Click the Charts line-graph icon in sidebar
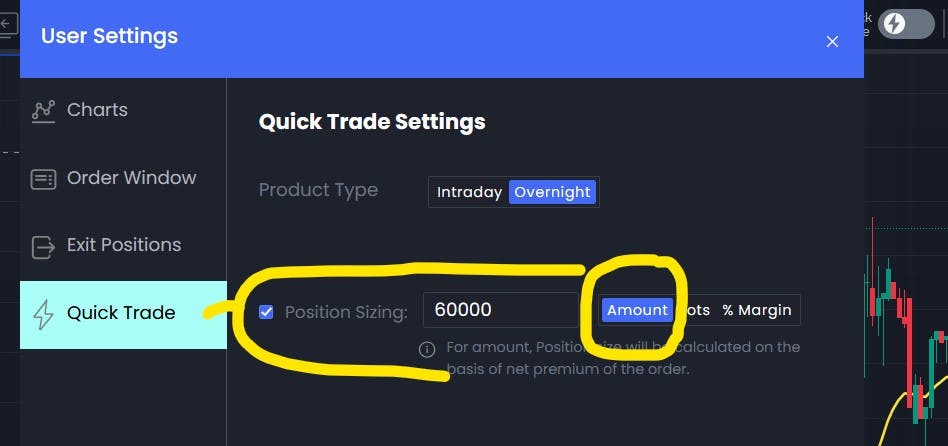Image resolution: width=948 pixels, height=446 pixels. click(x=44, y=111)
